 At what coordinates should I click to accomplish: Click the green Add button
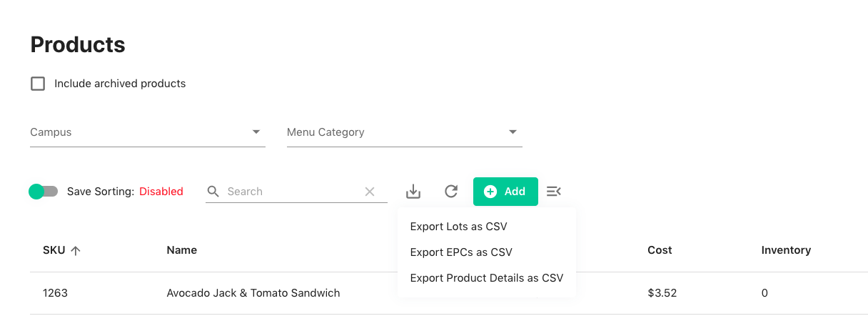coord(505,192)
